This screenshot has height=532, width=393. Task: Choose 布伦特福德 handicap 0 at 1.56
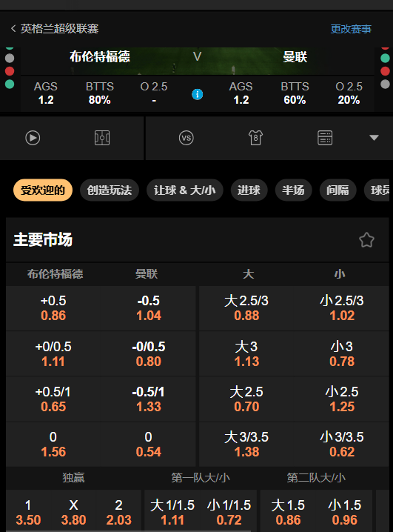click(x=53, y=444)
